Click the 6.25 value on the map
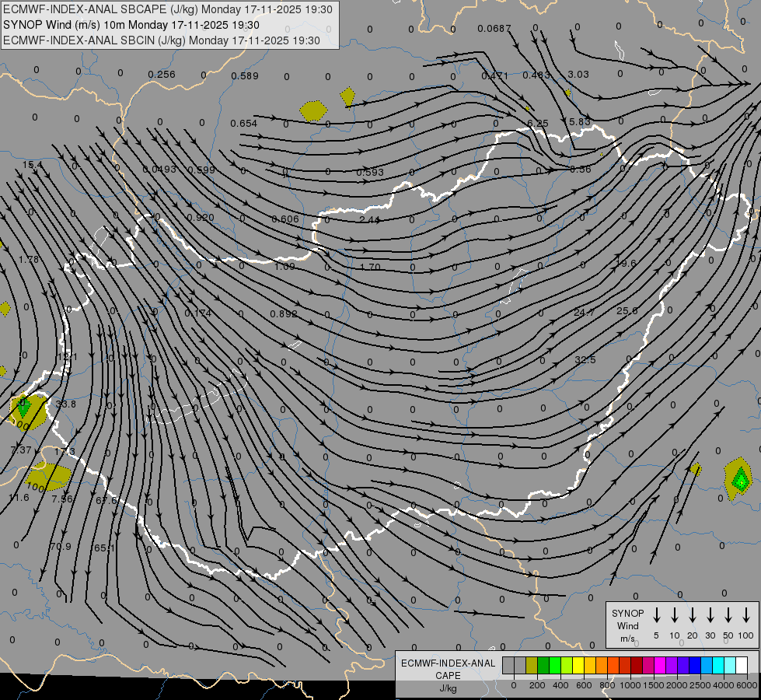Screen dimensions: 761x700 click(x=538, y=124)
